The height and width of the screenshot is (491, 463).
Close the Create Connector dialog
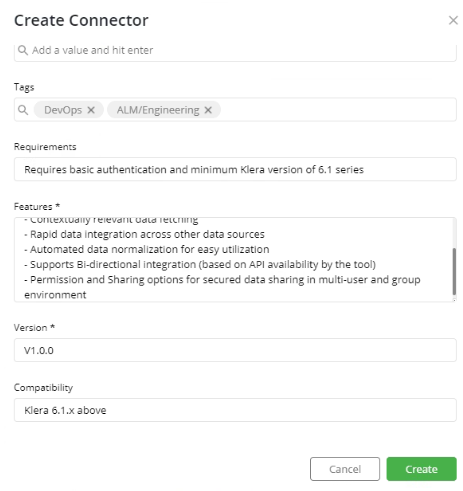453,20
